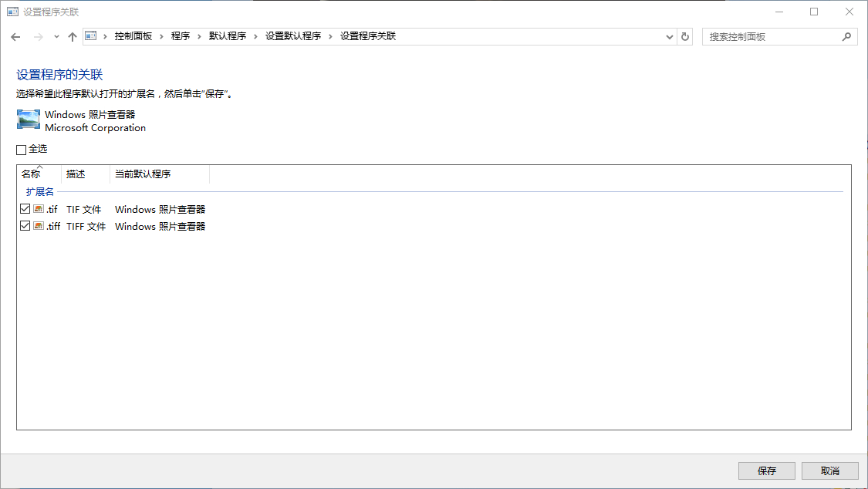
Task: Sort list by 描述 column header
Action: click(86, 174)
